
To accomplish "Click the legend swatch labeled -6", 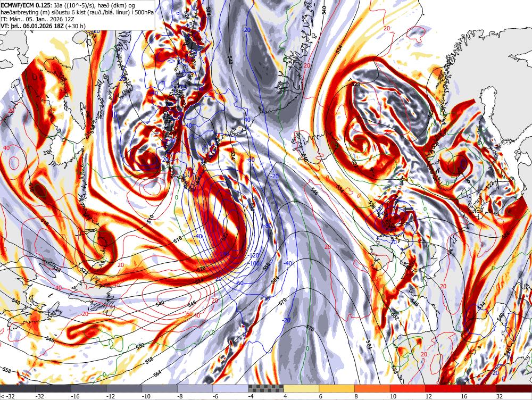I will click(230, 388).
